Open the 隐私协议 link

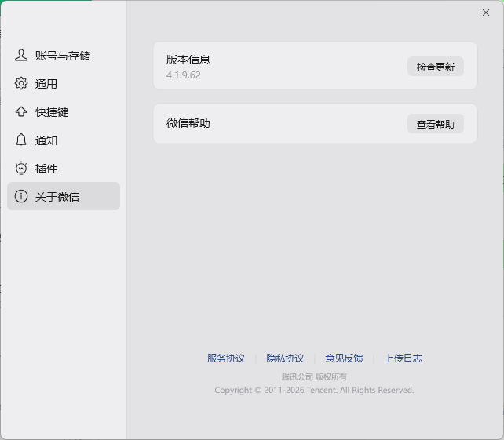click(x=285, y=358)
